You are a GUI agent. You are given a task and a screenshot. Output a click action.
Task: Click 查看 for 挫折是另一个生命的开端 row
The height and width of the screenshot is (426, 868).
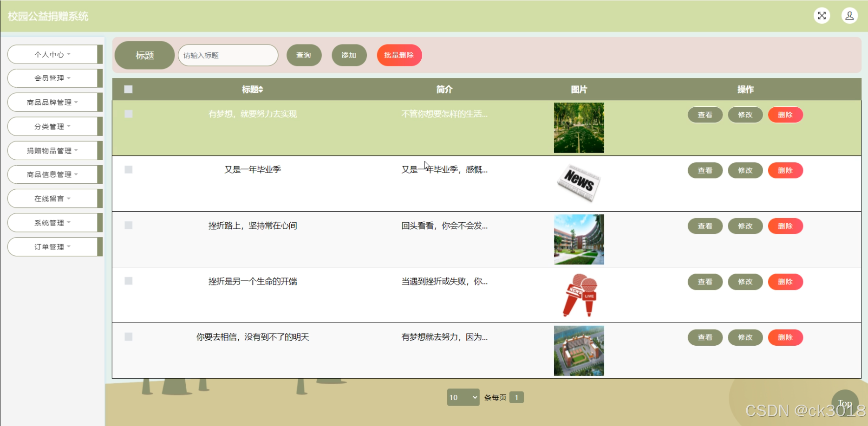705,282
